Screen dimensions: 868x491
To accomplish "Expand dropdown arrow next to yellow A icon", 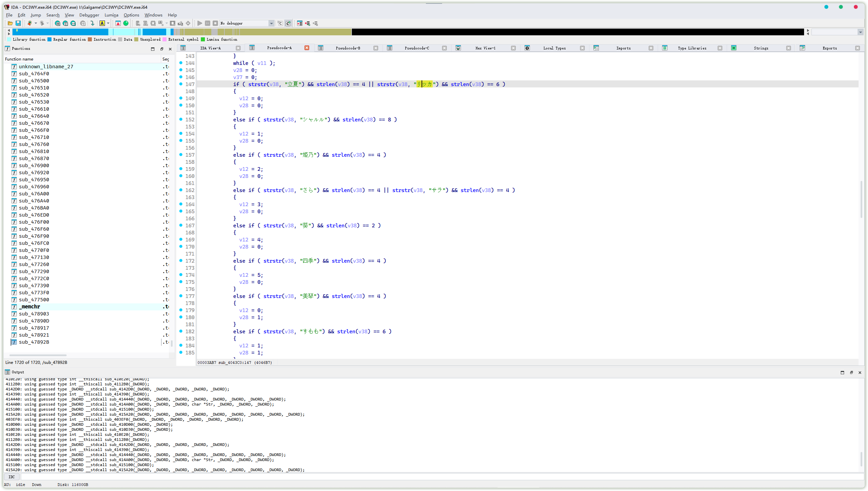I will tap(108, 23).
